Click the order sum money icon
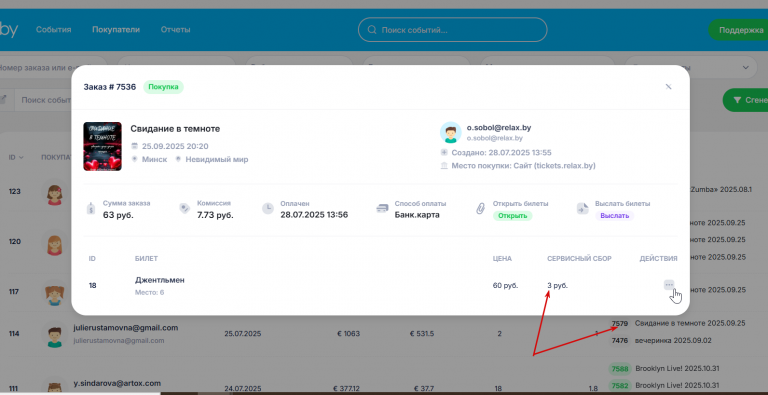Screen dimensions: 768x395 tap(90, 209)
